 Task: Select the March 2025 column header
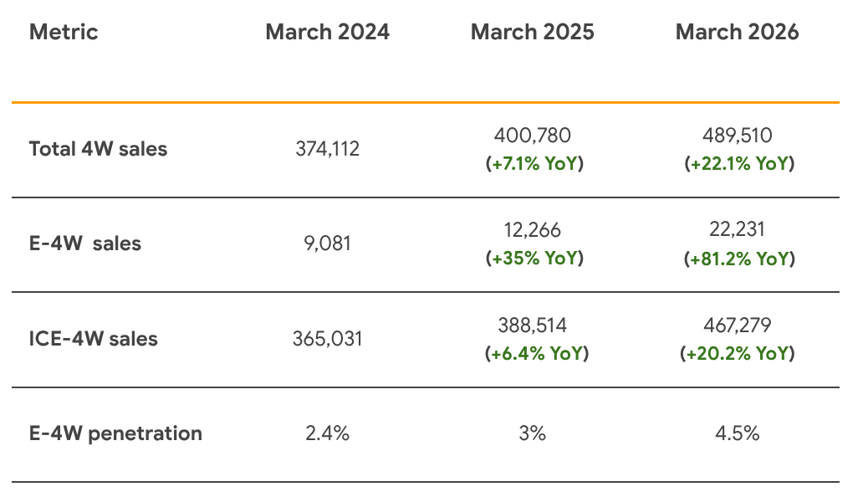pyautogui.click(x=533, y=33)
